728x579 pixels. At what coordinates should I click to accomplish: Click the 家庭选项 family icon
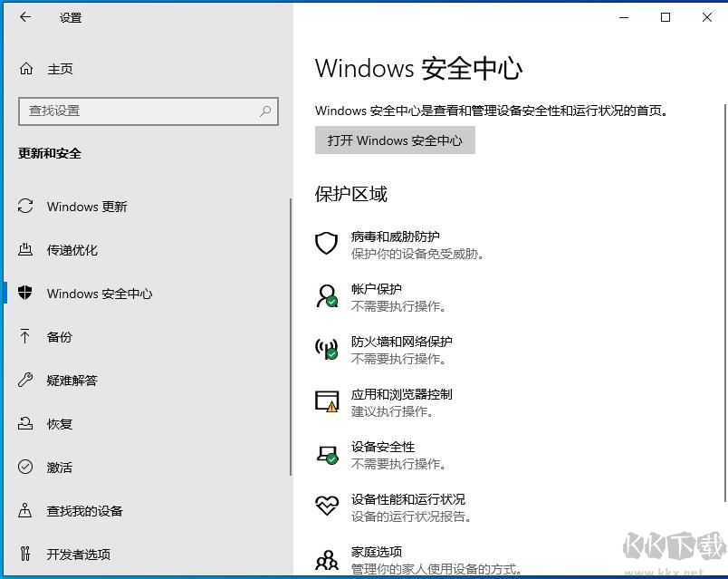coord(327,560)
